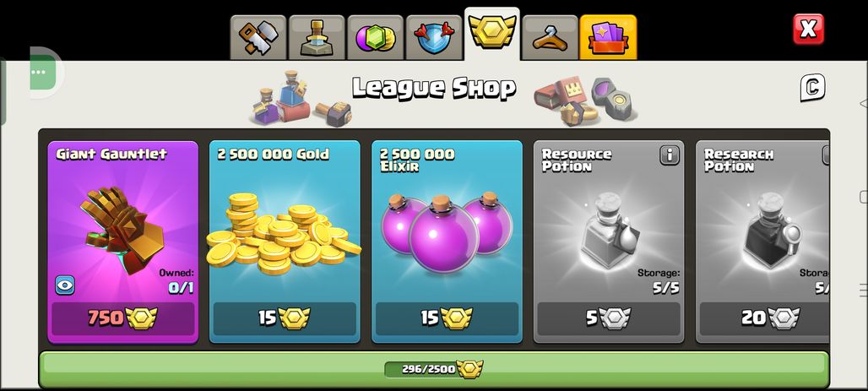Image resolution: width=868 pixels, height=391 pixels.
Task: Purchase 2 500 000 Gold for 15 medals
Action: pyautogui.click(x=285, y=318)
